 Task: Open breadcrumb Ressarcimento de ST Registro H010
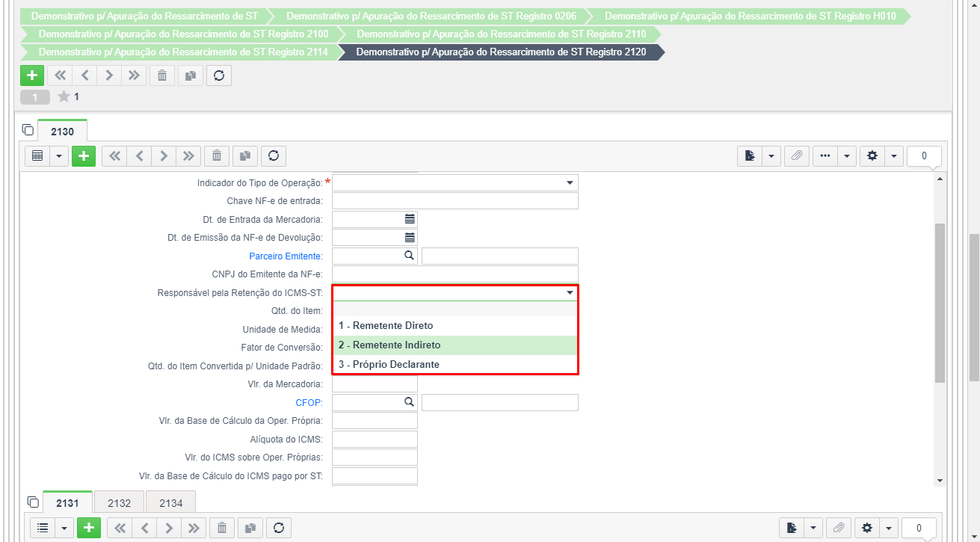click(750, 16)
